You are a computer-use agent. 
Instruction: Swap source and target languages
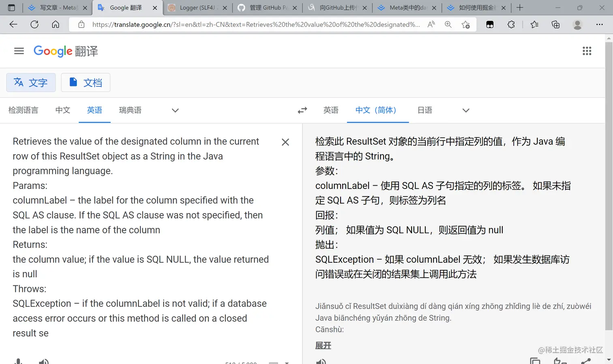point(302,110)
